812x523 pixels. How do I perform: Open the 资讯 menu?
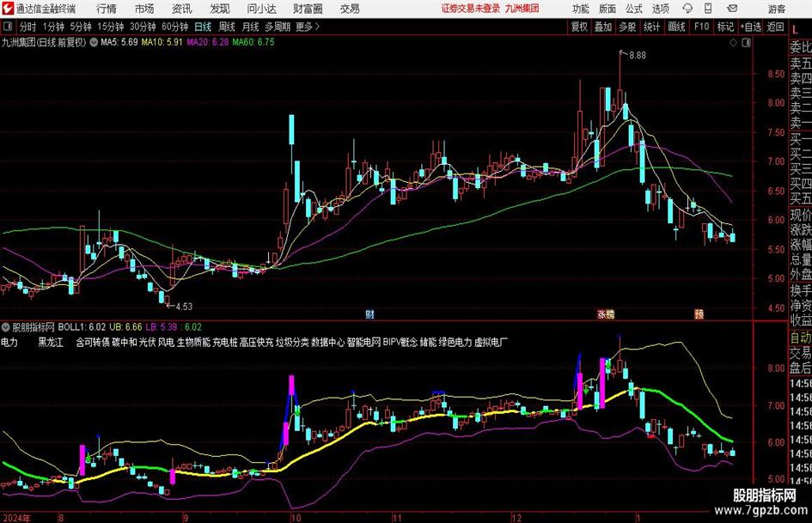(182, 9)
